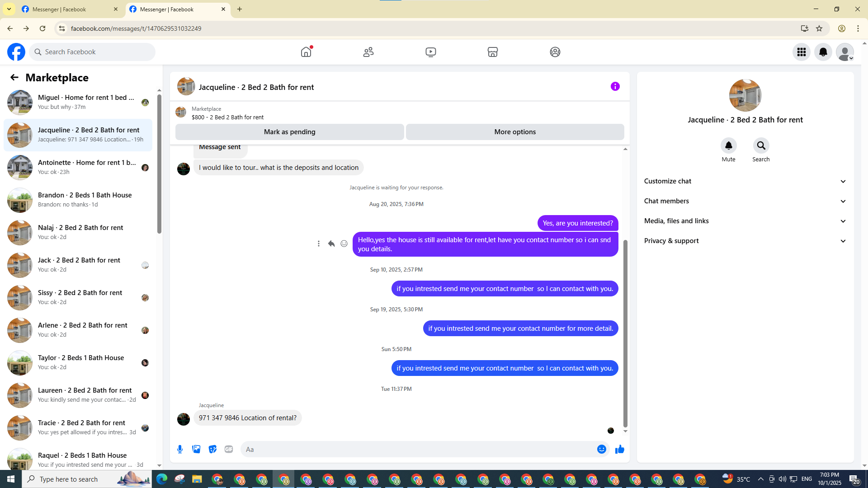Attach a photo or file
868x488 pixels.
point(196,449)
